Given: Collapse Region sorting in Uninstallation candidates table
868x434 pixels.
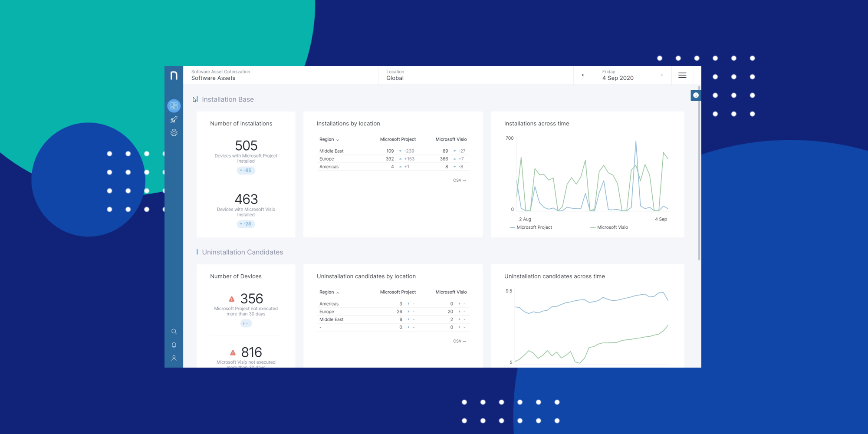Looking at the screenshot, I should (x=338, y=292).
